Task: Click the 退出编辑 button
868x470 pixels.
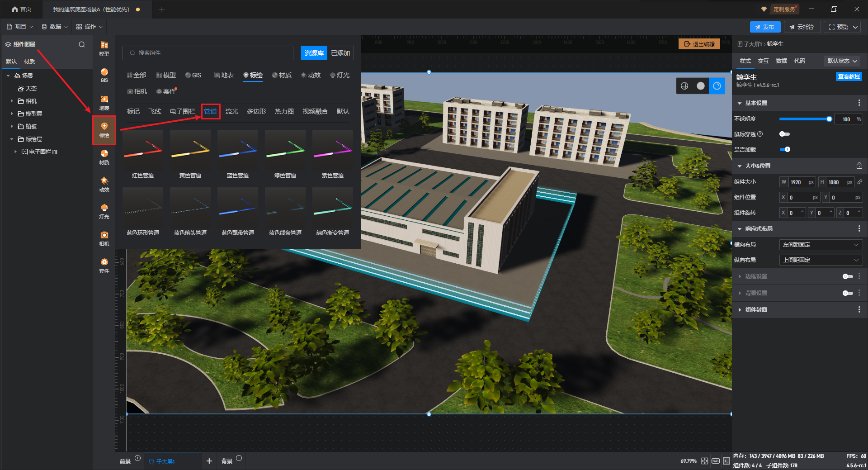Action: (699, 44)
